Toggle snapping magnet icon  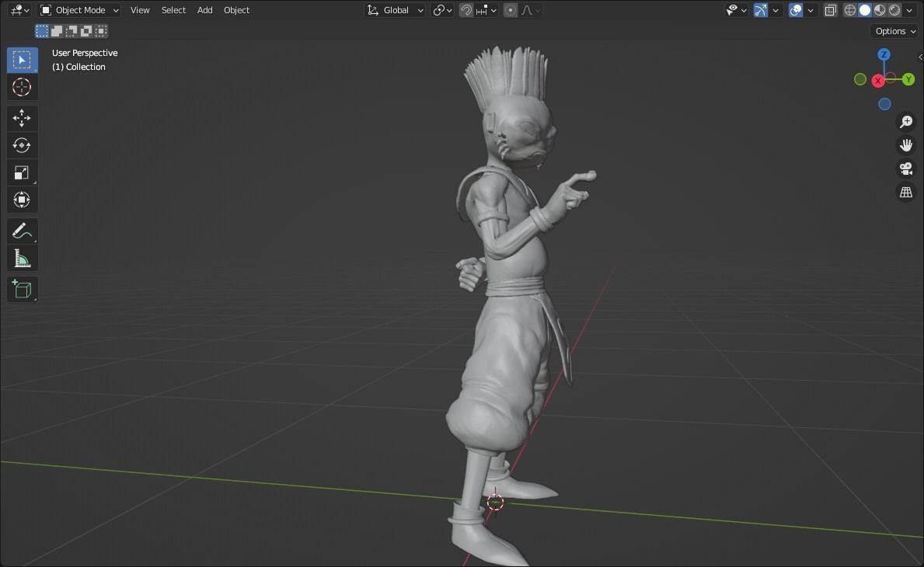point(466,10)
